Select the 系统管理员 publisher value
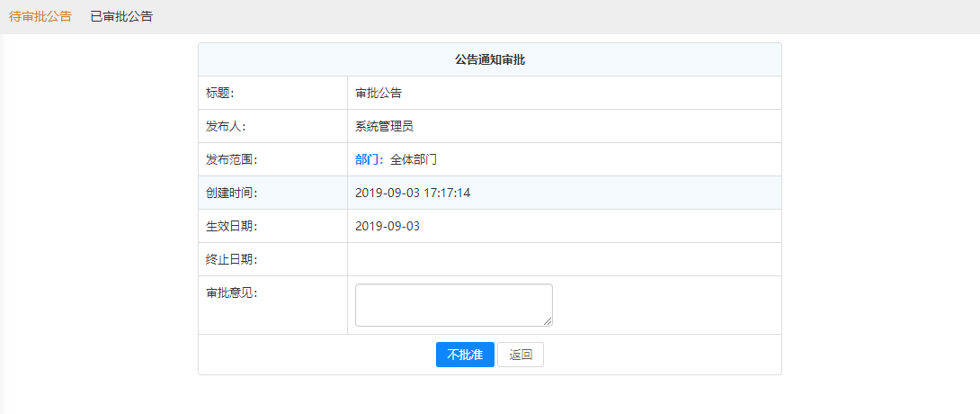 click(x=384, y=126)
